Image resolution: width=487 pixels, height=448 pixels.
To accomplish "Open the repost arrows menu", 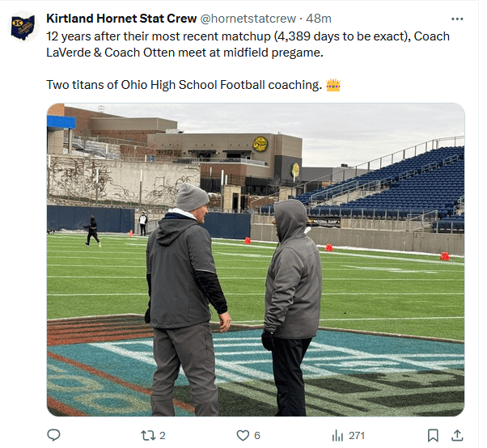I will (147, 435).
